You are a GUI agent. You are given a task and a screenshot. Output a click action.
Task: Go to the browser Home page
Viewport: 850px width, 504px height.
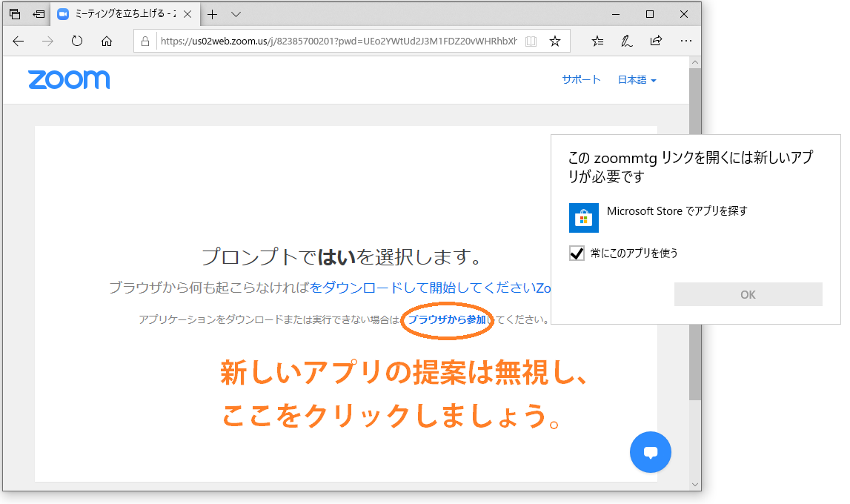tap(107, 42)
